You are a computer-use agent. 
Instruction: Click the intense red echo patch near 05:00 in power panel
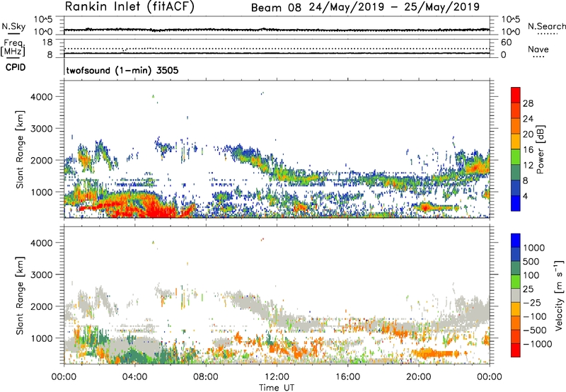(158, 209)
